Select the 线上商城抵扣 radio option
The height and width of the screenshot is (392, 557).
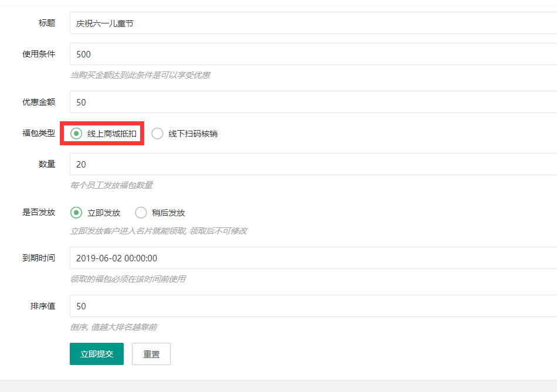76,134
